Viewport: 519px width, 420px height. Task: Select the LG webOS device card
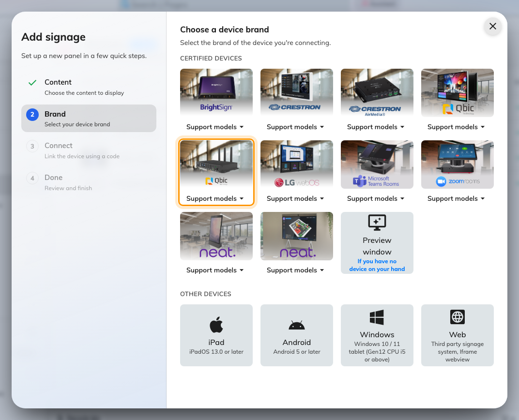(x=297, y=165)
